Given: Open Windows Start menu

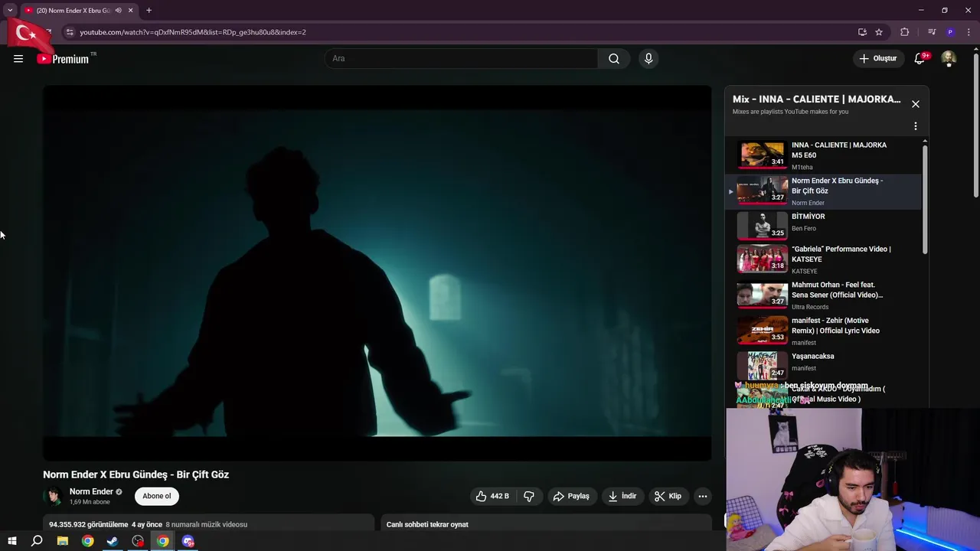Looking at the screenshot, I should (12, 541).
